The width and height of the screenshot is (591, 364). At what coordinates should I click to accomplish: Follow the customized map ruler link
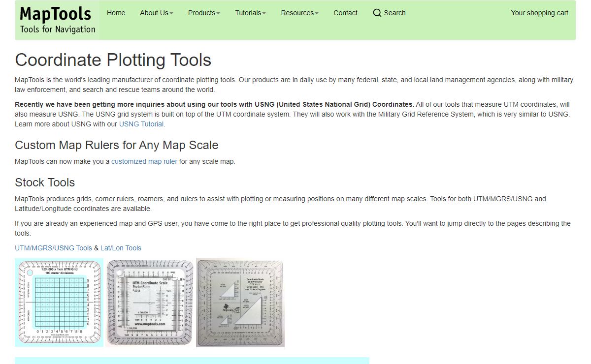point(144,161)
